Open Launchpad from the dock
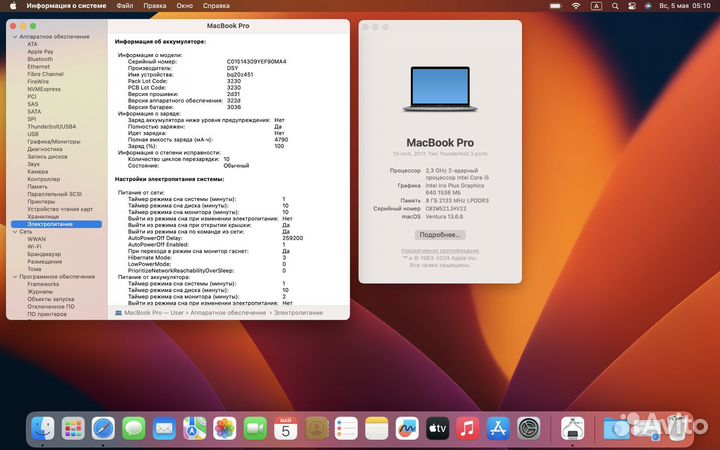720x450 pixels. click(x=73, y=429)
